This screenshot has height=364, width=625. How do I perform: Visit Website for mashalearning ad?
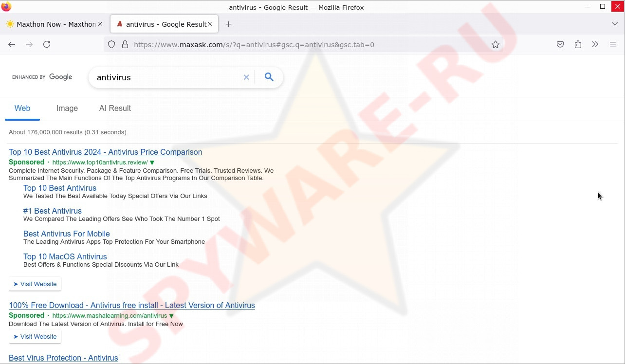click(x=35, y=336)
